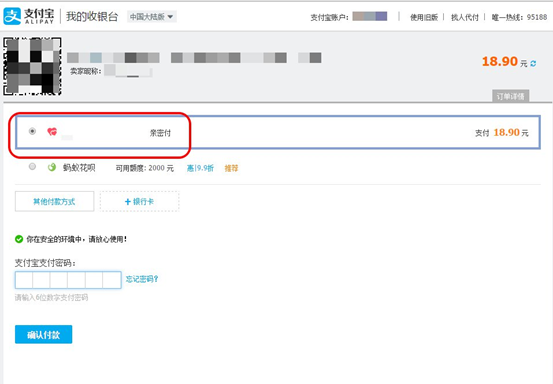Click the green 蚂蚁花呗 icon

(52, 167)
